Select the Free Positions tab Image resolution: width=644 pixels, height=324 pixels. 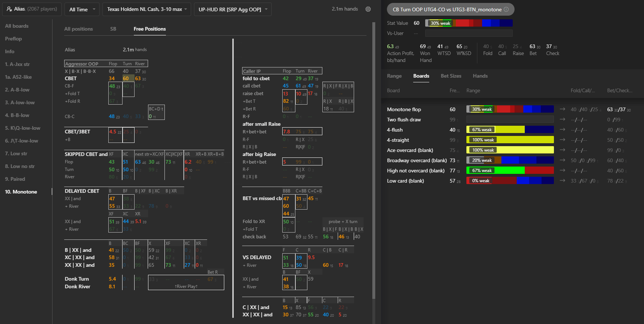(x=150, y=29)
